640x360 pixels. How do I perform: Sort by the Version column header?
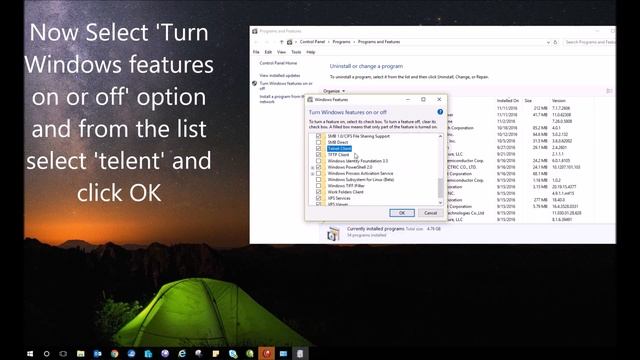coord(559,100)
